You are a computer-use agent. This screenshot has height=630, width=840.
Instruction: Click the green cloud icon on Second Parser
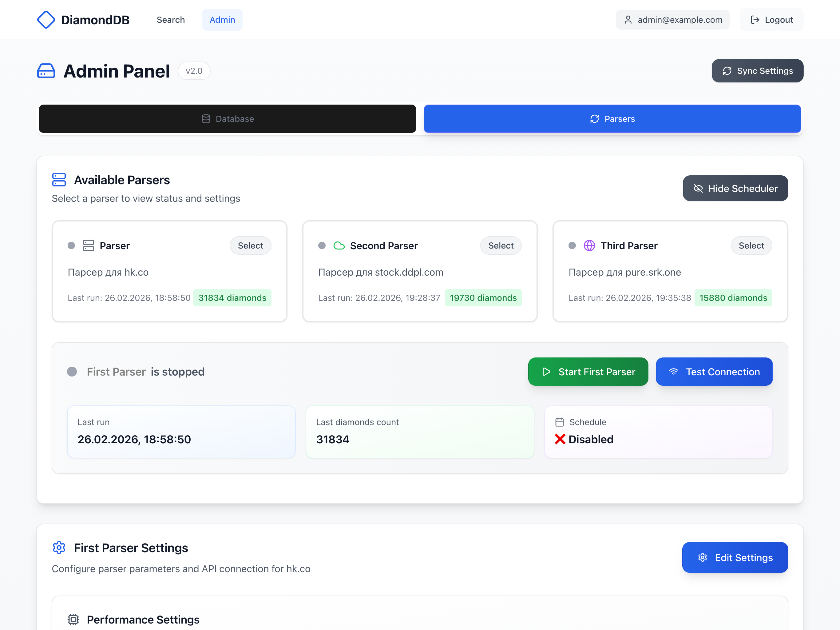[x=339, y=246]
